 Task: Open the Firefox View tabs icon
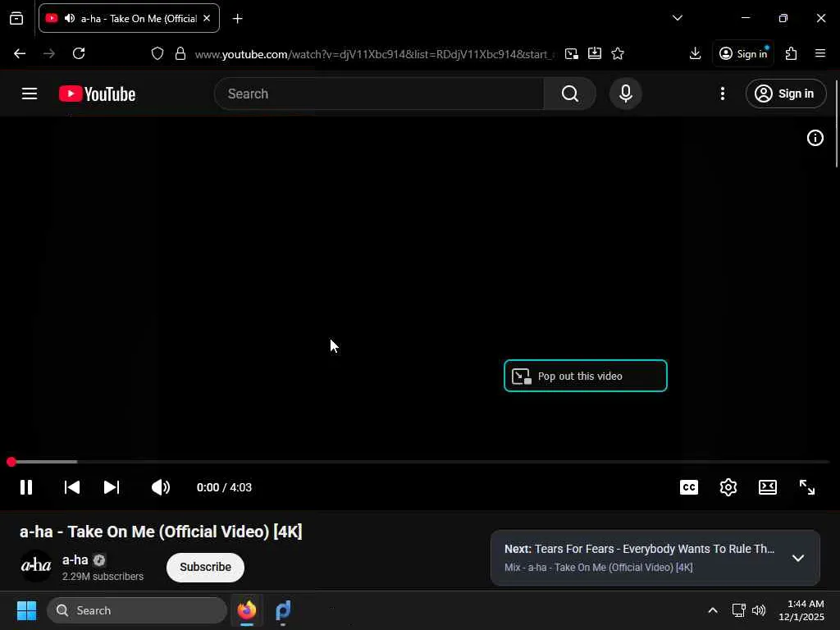(16, 18)
